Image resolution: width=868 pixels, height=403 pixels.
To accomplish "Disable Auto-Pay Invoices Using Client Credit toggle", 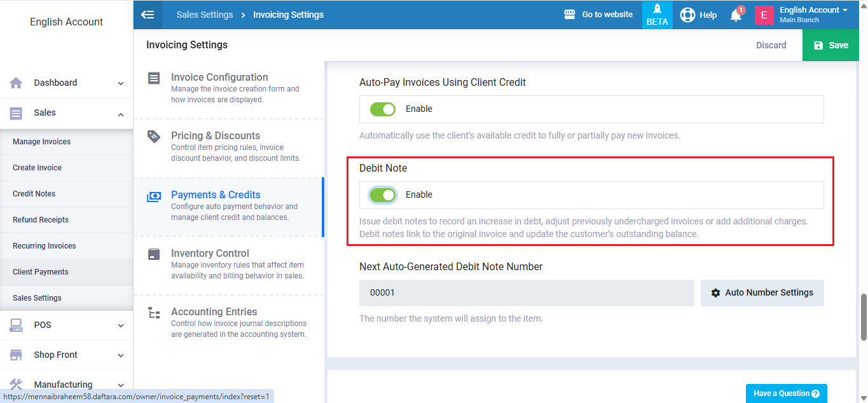I will tap(383, 109).
